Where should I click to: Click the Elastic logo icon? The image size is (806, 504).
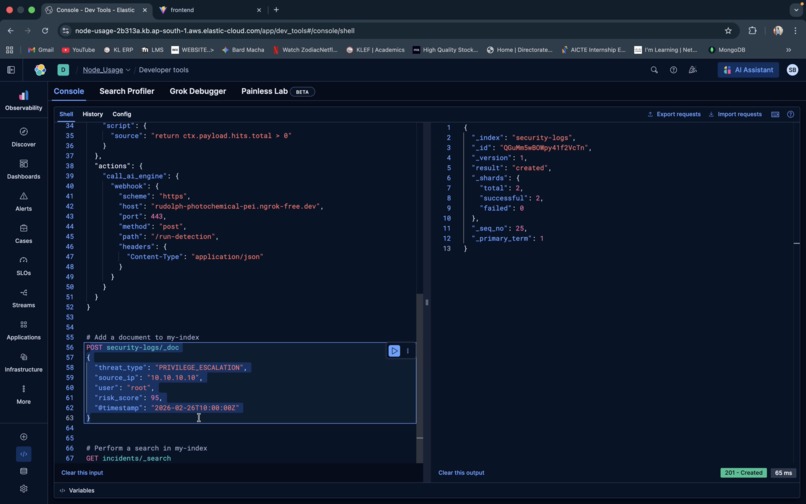[40, 70]
